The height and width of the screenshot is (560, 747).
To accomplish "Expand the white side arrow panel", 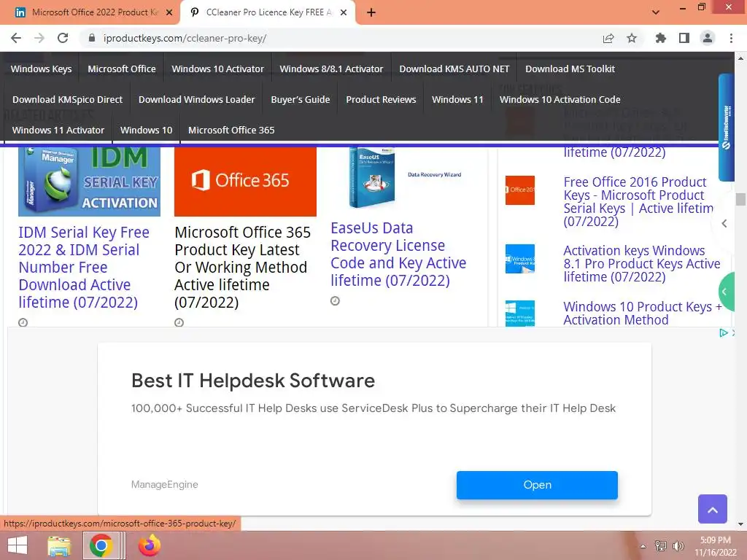I will click(724, 223).
